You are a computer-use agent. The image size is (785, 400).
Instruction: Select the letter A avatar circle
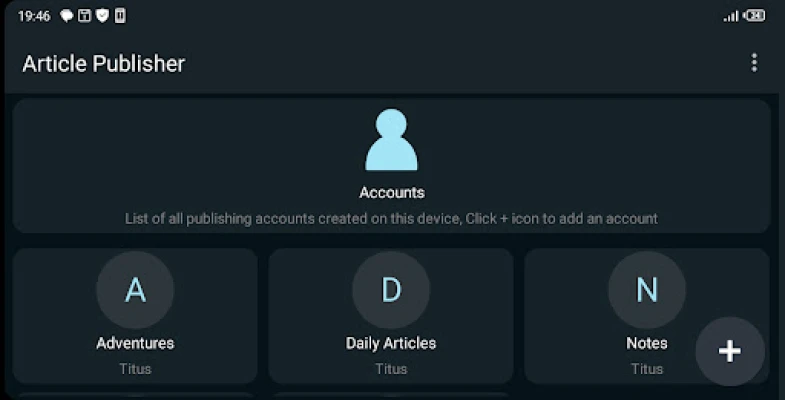[135, 290]
